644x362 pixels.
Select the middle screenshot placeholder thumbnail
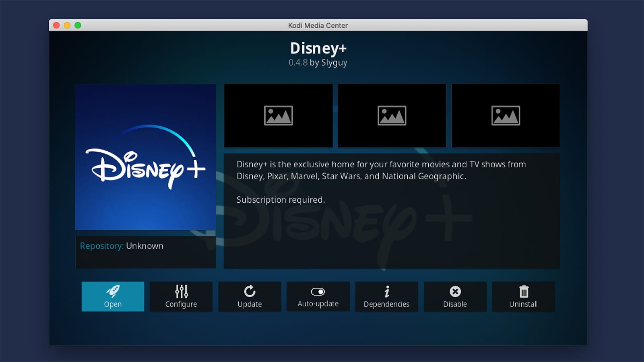tap(392, 115)
